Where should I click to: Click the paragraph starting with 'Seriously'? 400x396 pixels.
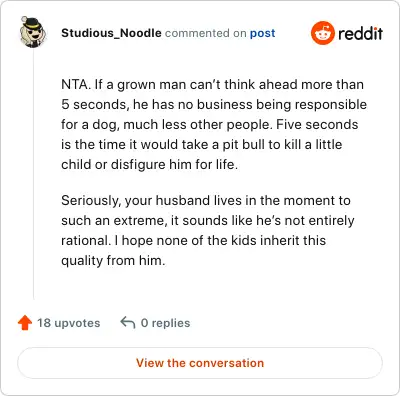point(208,230)
